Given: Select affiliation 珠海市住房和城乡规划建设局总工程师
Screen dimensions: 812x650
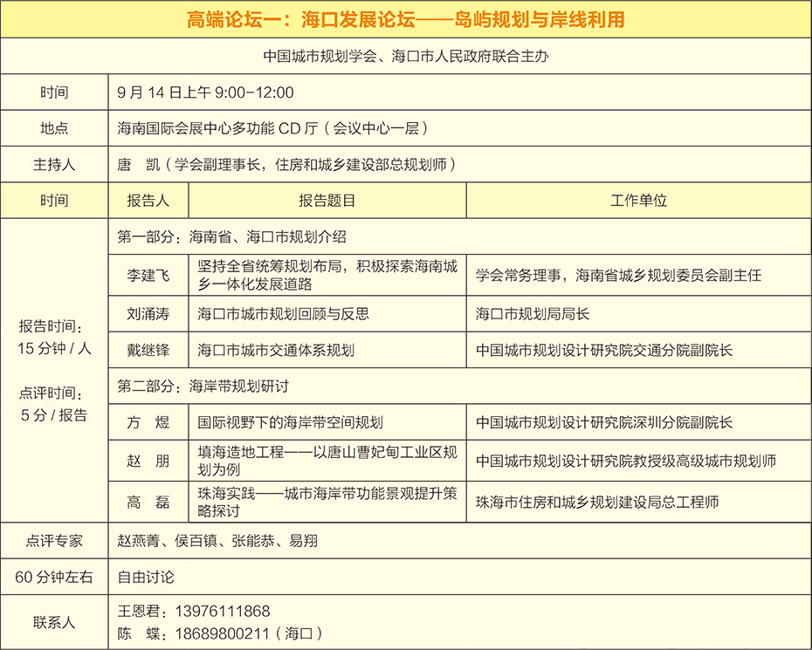Looking at the screenshot, I should [597, 502].
